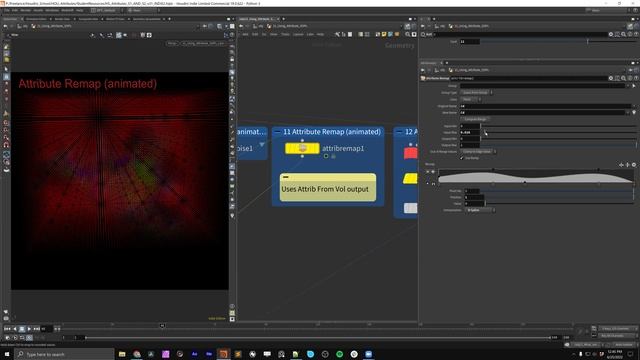Open the network editor Tools menu
This screenshot has width=640, height=360.
[285, 35]
